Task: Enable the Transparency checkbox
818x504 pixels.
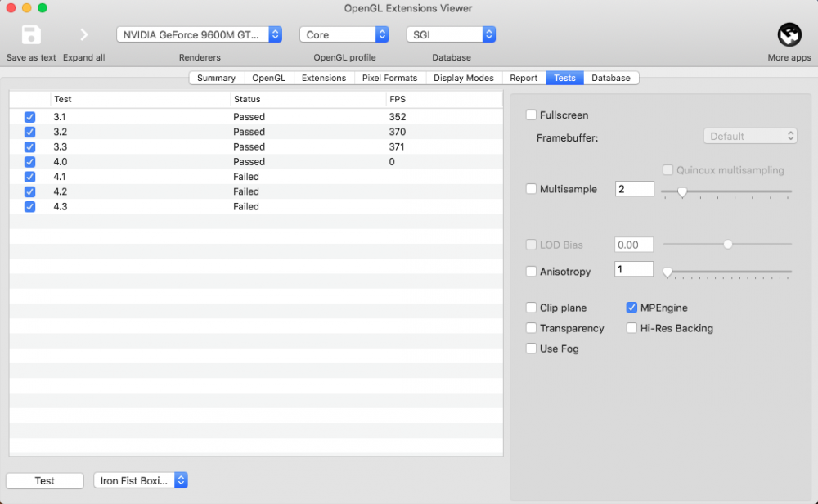Action: (531, 328)
